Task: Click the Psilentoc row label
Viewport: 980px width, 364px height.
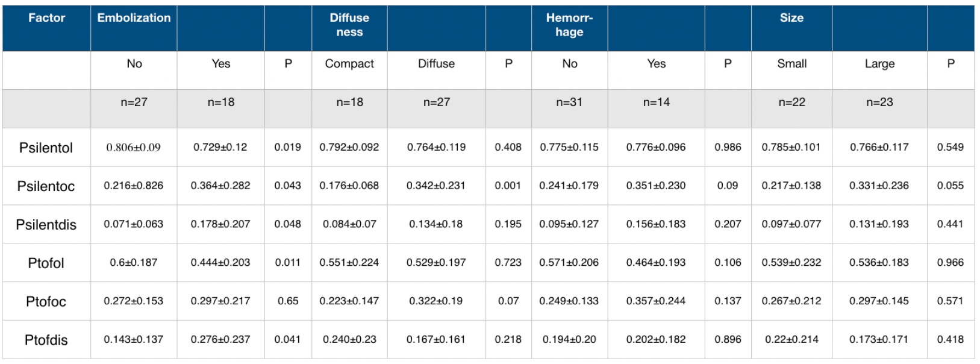Action: tap(46, 186)
